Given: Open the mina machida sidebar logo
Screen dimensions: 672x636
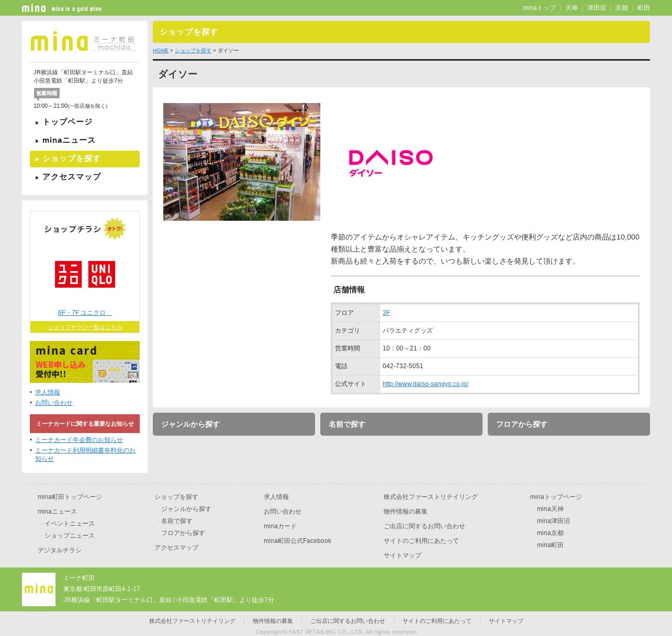Looking at the screenshot, I should (x=84, y=42).
